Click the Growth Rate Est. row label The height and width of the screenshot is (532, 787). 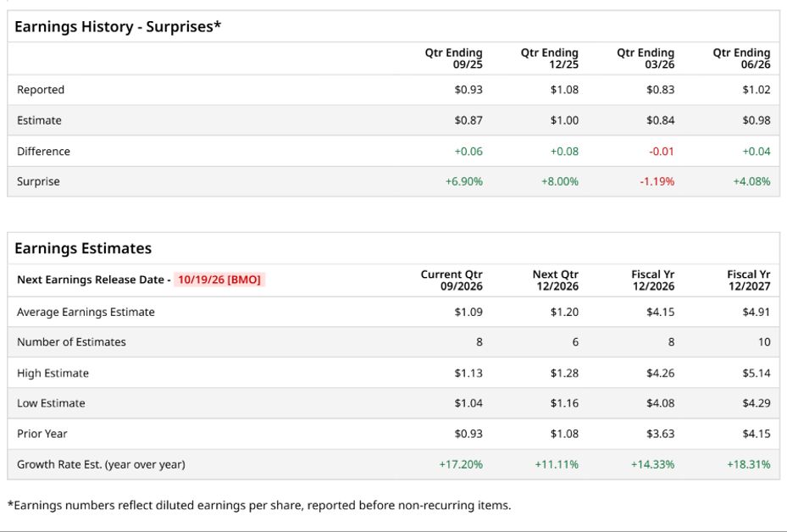101,464
